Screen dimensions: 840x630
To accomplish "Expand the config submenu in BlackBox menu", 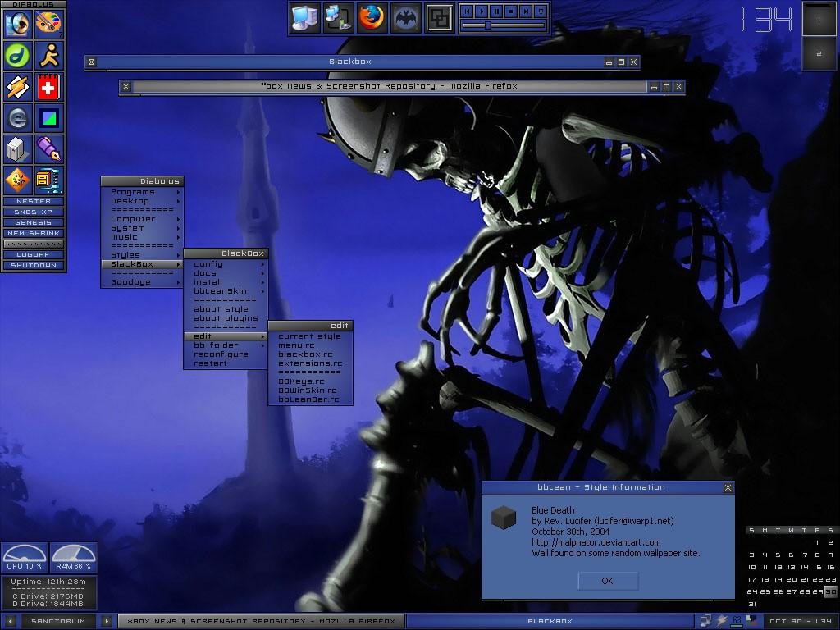I will click(x=226, y=264).
